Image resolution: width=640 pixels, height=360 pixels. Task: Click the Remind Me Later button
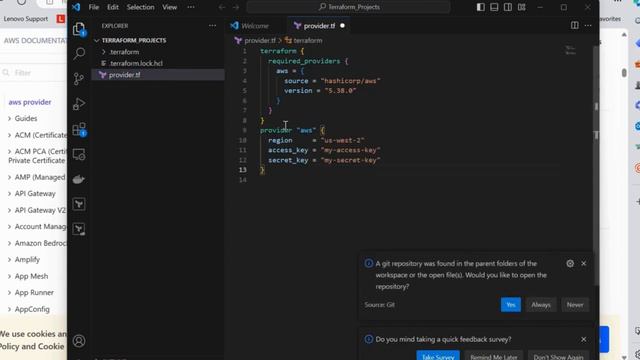pos(493,356)
